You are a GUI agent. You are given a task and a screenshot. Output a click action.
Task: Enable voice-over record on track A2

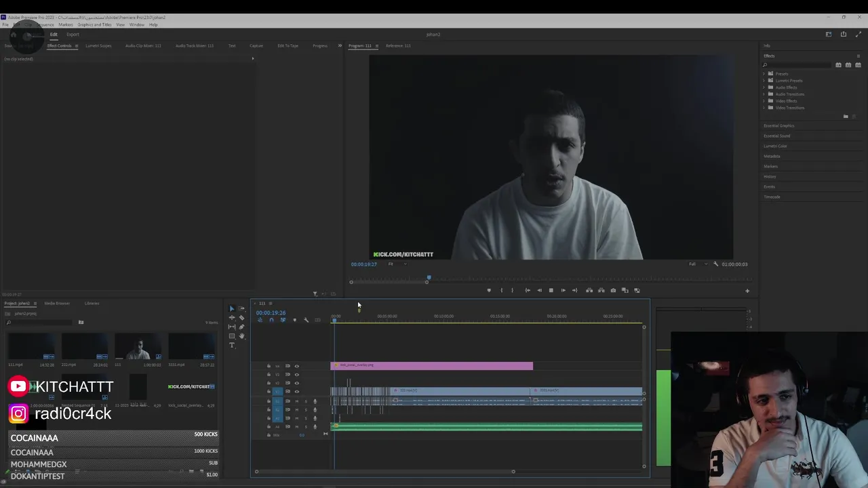pyautogui.click(x=315, y=409)
